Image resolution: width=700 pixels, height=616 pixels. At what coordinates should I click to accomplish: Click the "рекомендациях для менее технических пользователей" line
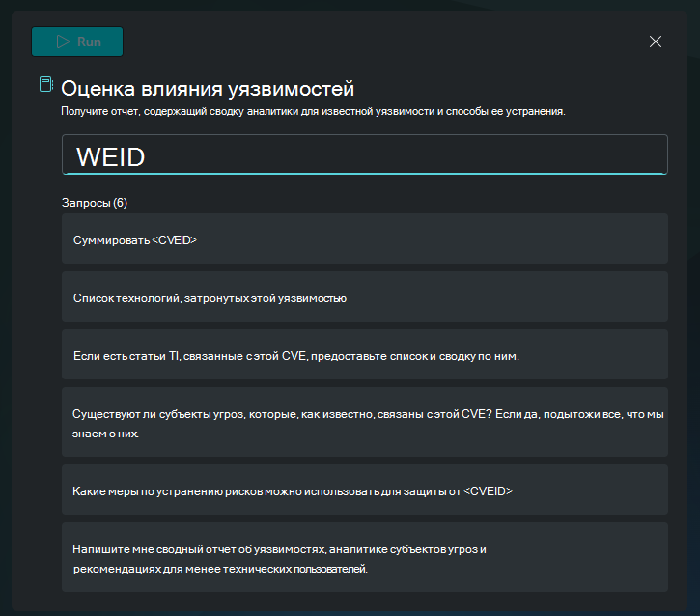pos(220,569)
